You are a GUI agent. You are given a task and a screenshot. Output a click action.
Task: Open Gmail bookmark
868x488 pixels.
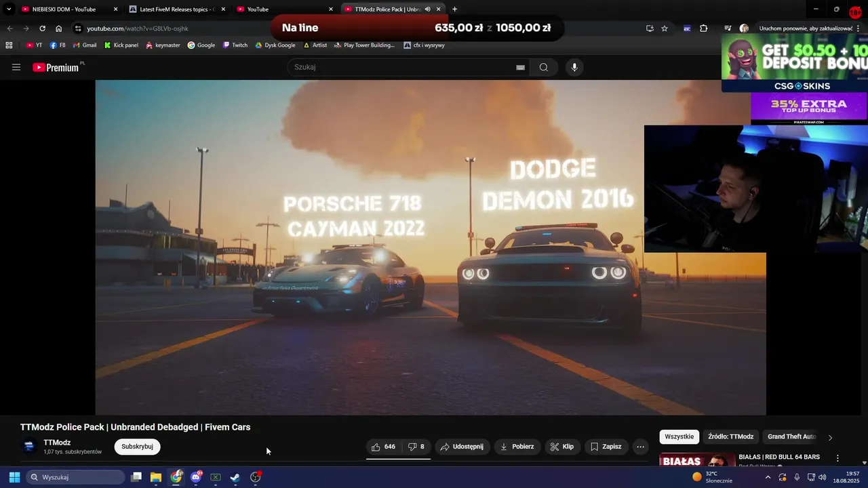click(85, 45)
